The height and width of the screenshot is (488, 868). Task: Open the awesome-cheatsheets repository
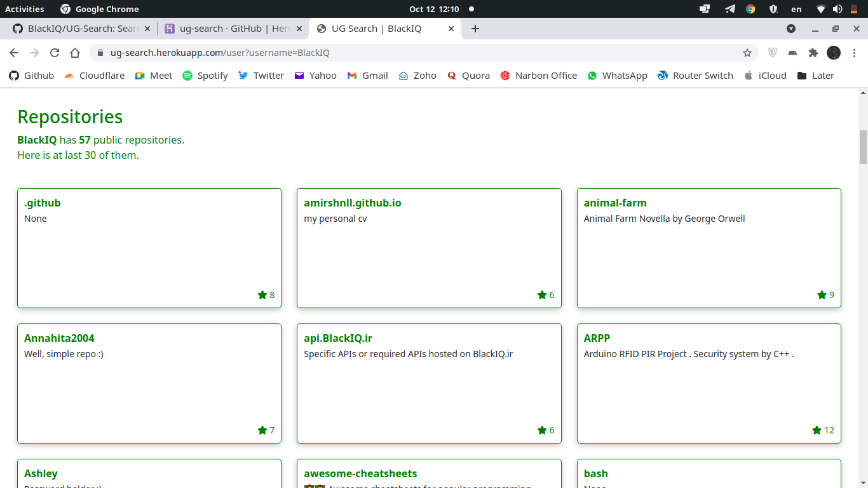pyautogui.click(x=360, y=474)
